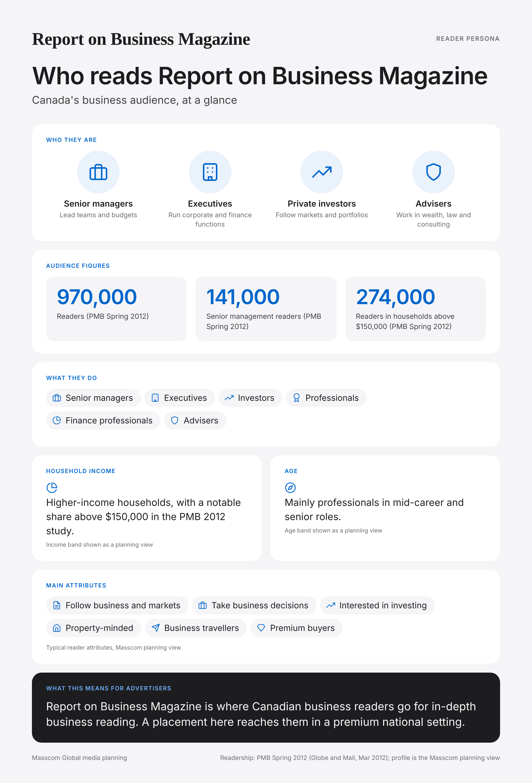Click the Executives building icon

click(210, 172)
